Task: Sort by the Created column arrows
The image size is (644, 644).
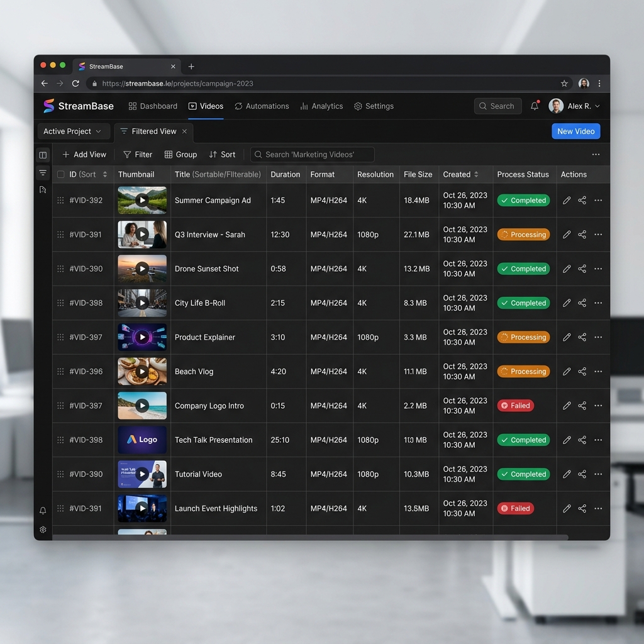Action: pos(476,175)
